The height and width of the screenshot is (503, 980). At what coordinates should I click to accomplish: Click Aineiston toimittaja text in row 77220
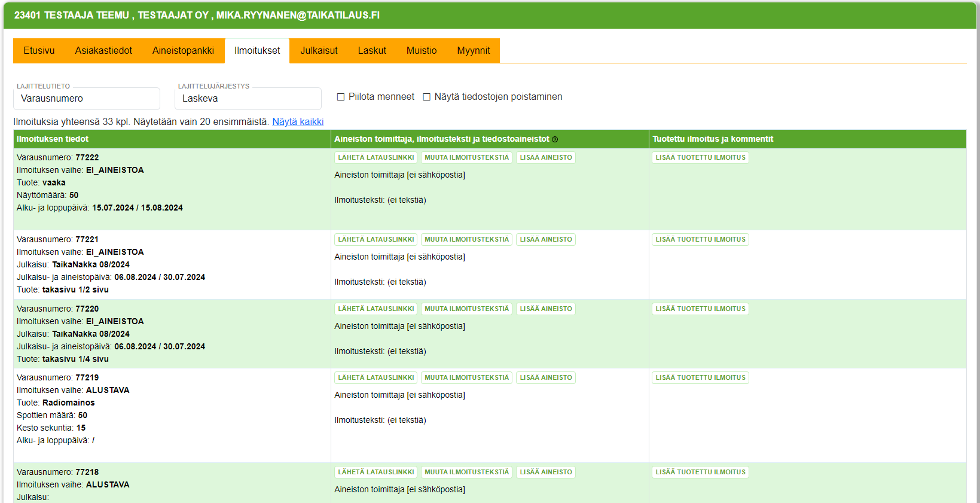(399, 326)
